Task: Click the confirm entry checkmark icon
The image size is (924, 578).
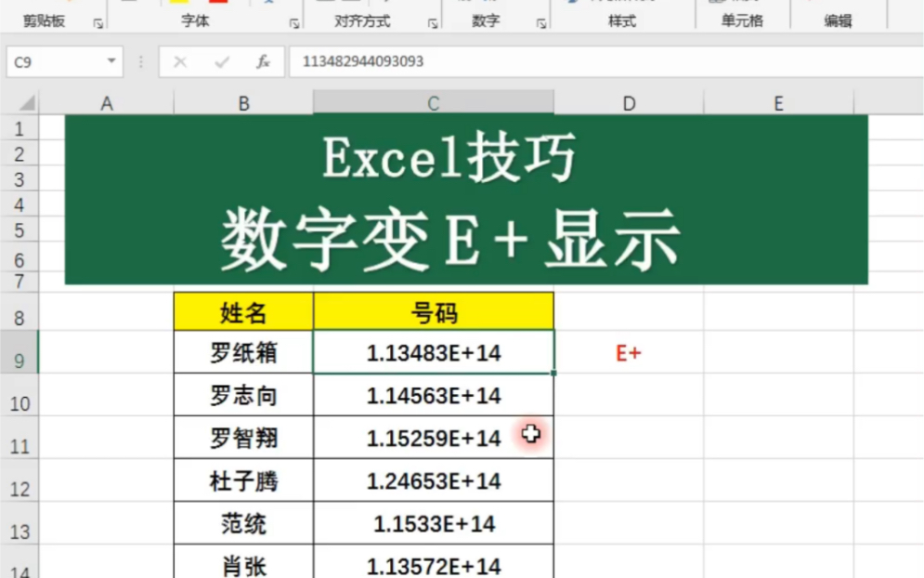Action: [222, 61]
